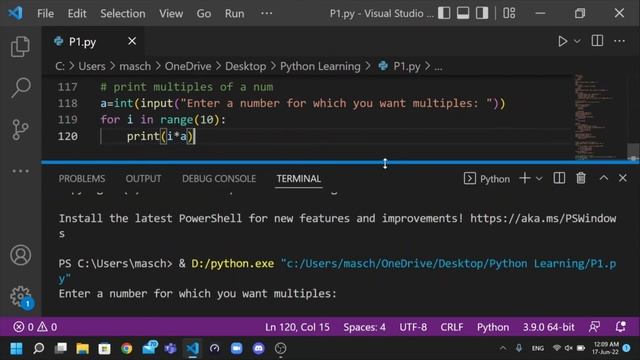Click the Users breadcrumb segment
Image resolution: width=640 pixels, height=360 pixels.
point(92,66)
